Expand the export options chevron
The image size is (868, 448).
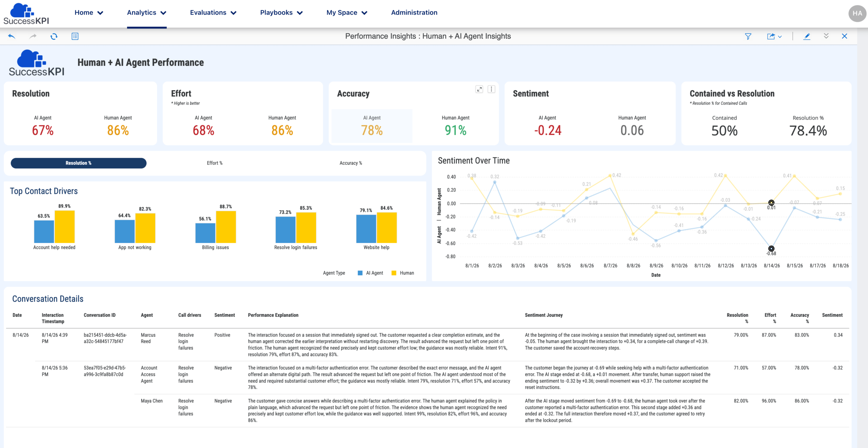780,37
